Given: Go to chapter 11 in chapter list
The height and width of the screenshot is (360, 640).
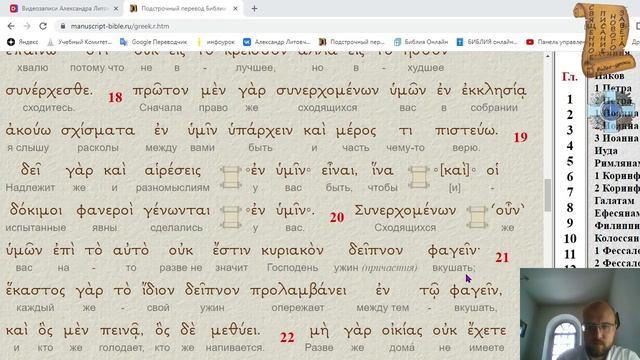Looking at the screenshot, I should (570, 254).
